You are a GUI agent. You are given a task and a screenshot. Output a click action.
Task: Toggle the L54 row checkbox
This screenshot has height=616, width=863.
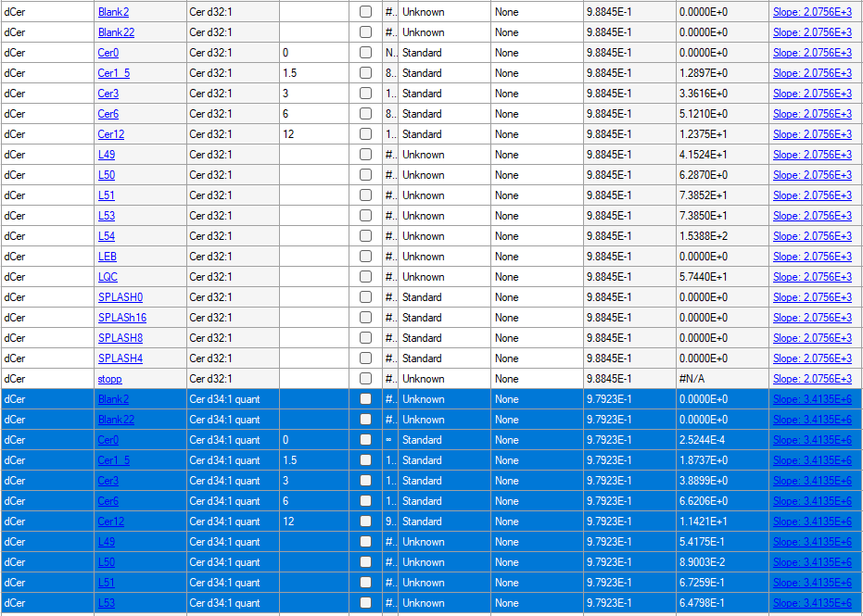[365, 236]
